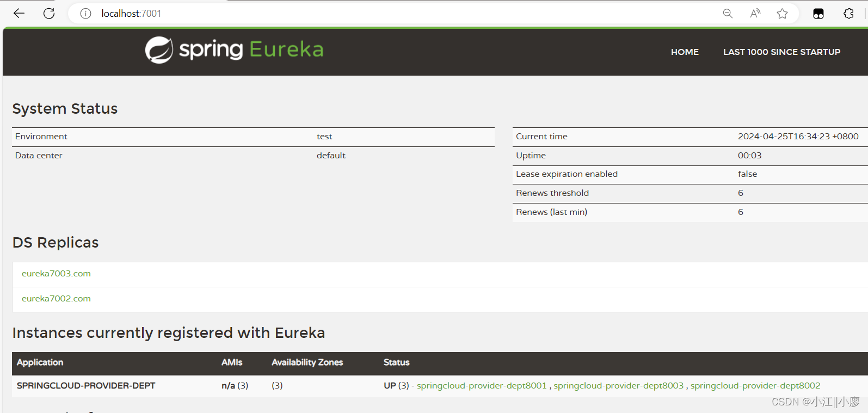Select the Environment label

click(41, 137)
